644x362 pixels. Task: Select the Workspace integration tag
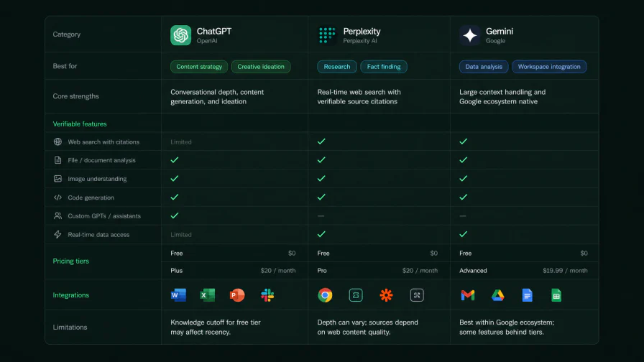[x=549, y=67]
